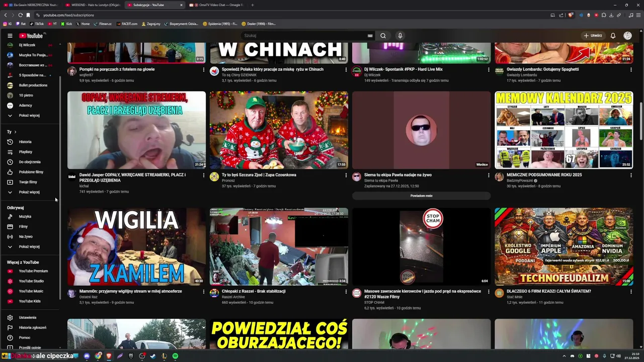Open the WIGILIA Z KAMILEM thumbnail
Viewport: 644px width, 362px height.
coord(136,246)
